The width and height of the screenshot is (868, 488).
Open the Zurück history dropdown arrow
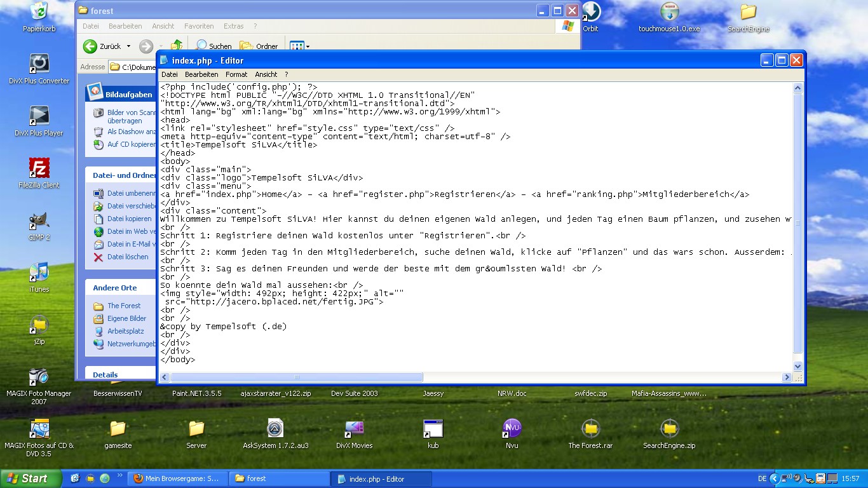[128, 46]
